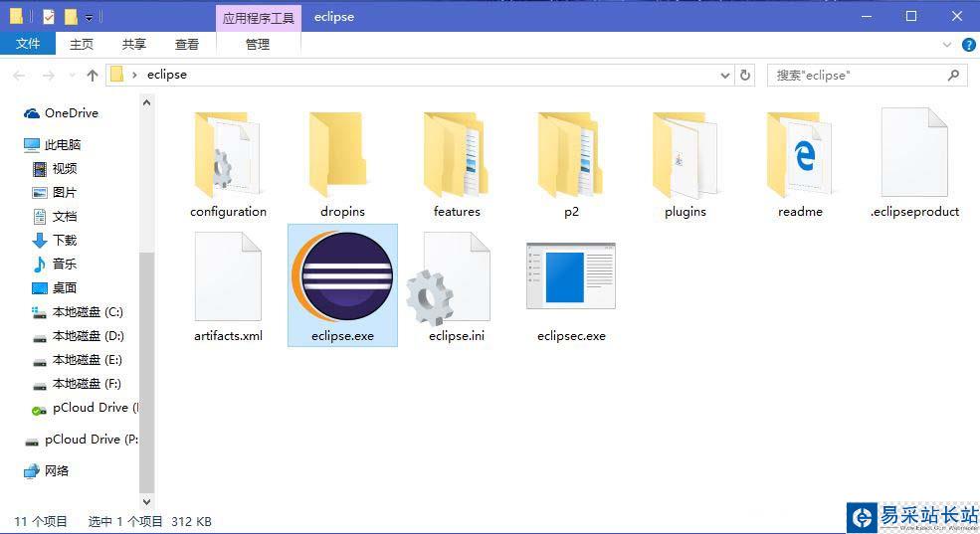Viewport: 980px width, 534px height.
Task: Click the search magnifier icon
Action: click(953, 75)
